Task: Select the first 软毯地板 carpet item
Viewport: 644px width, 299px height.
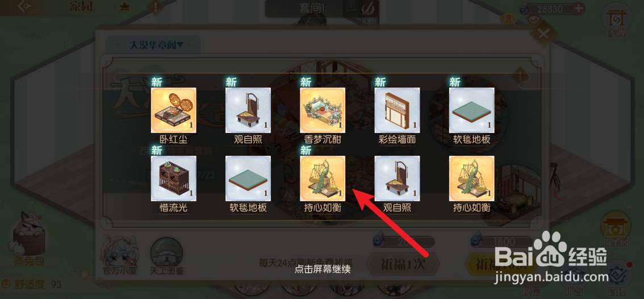Action: tap(471, 110)
